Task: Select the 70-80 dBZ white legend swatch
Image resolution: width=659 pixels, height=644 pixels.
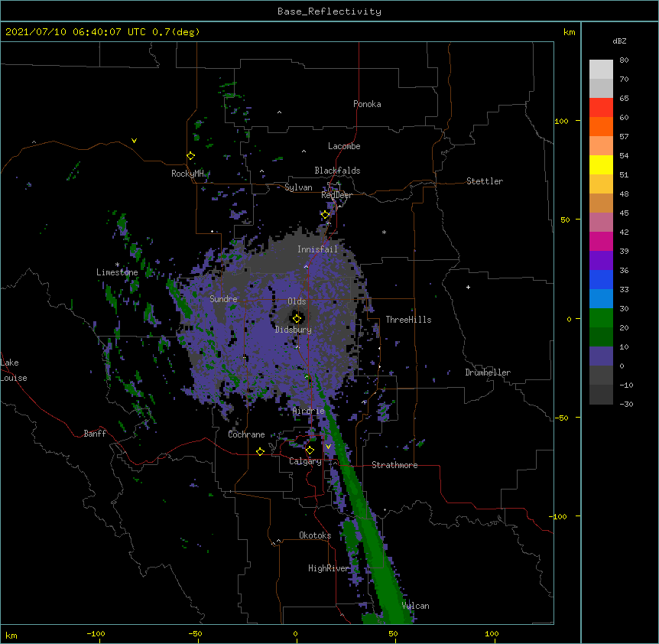Action: [x=601, y=70]
